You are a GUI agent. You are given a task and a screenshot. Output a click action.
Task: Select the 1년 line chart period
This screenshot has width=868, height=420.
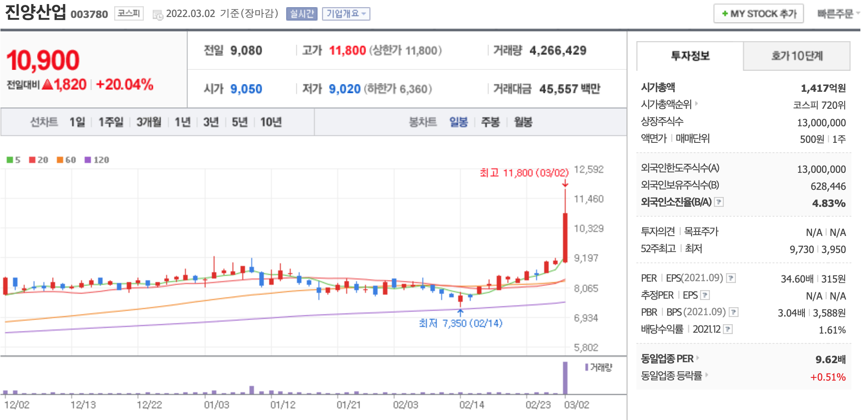pyautogui.click(x=182, y=122)
